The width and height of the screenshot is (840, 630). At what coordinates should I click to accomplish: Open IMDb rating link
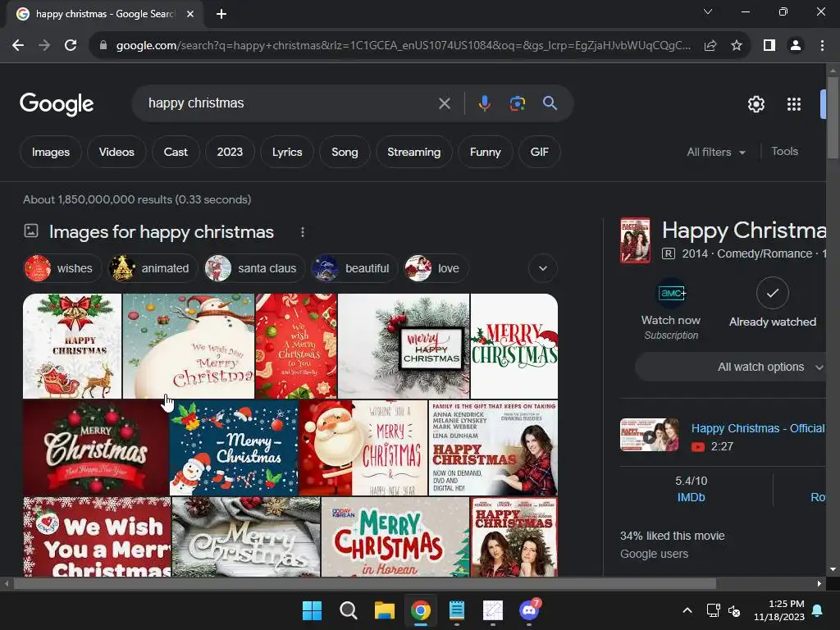click(691, 497)
